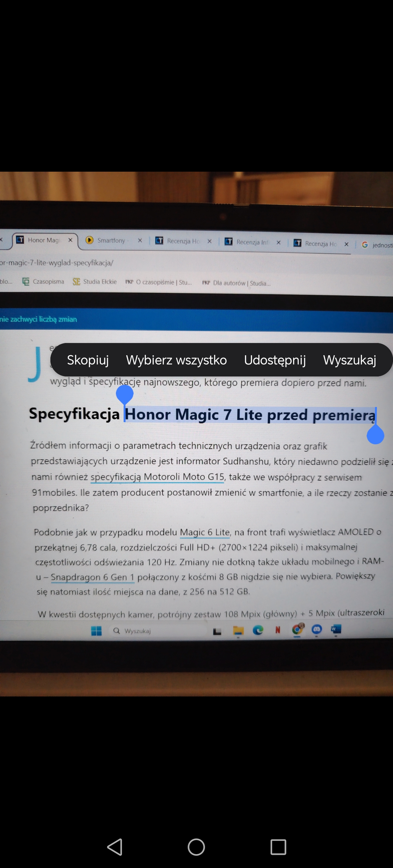Open File Explorer from the taskbar
Image resolution: width=393 pixels, height=868 pixels.
(238, 631)
